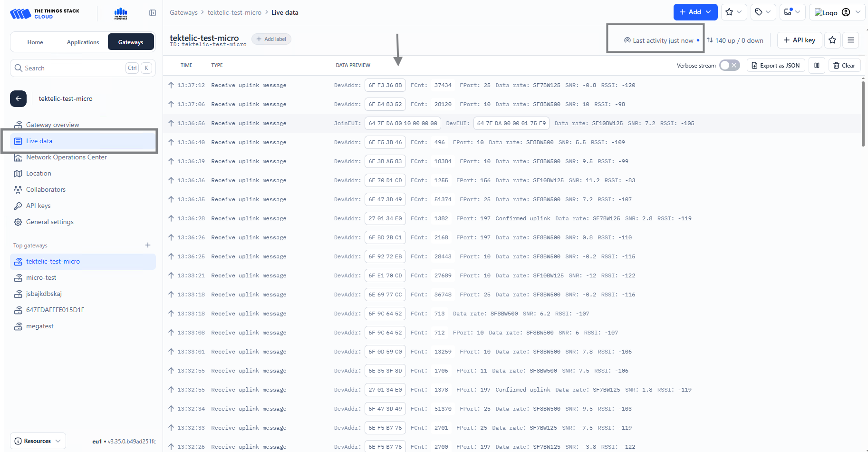Export live data as JSON
The width and height of the screenshot is (868, 452).
(x=775, y=65)
